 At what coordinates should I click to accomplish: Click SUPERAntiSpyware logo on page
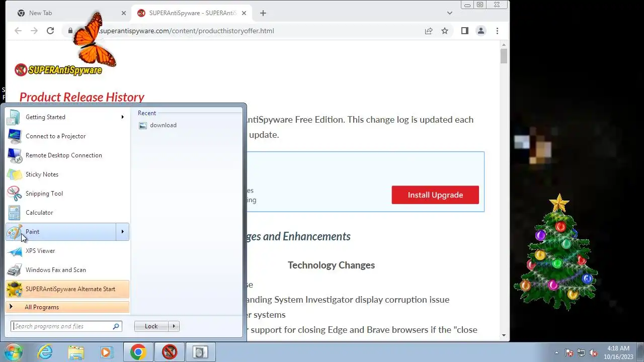(58, 70)
